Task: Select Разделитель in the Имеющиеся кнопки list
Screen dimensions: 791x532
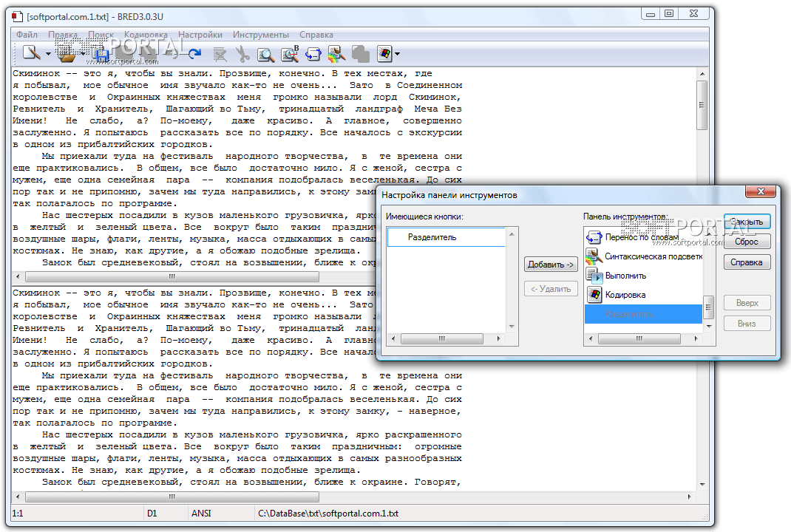Action: pyautogui.click(x=432, y=237)
